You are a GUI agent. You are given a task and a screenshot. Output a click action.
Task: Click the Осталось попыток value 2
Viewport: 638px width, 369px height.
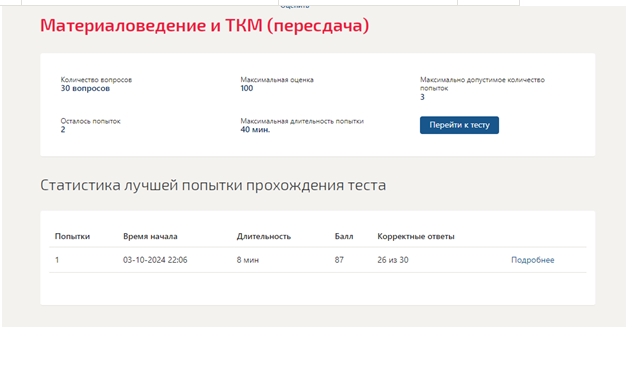point(63,130)
